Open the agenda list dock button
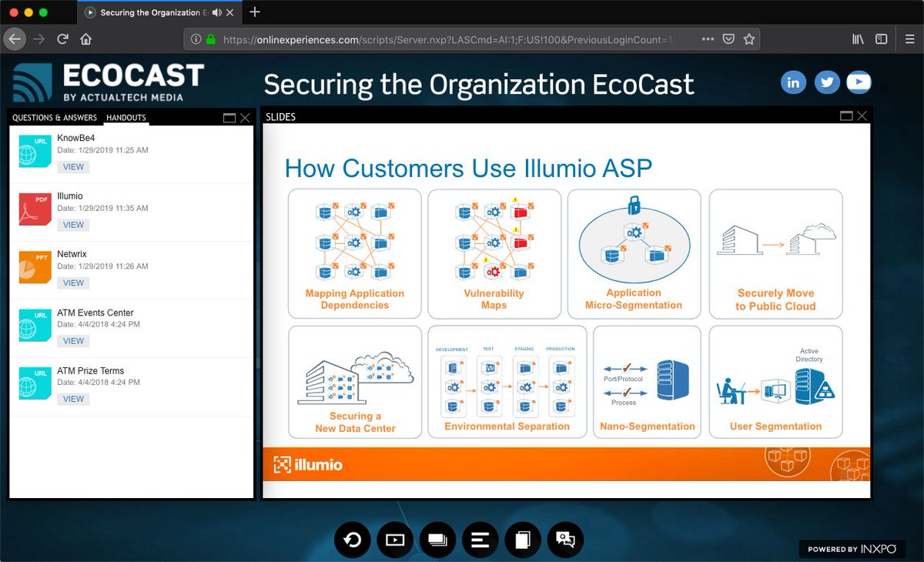Screen dimensions: 924x562 (x=480, y=540)
